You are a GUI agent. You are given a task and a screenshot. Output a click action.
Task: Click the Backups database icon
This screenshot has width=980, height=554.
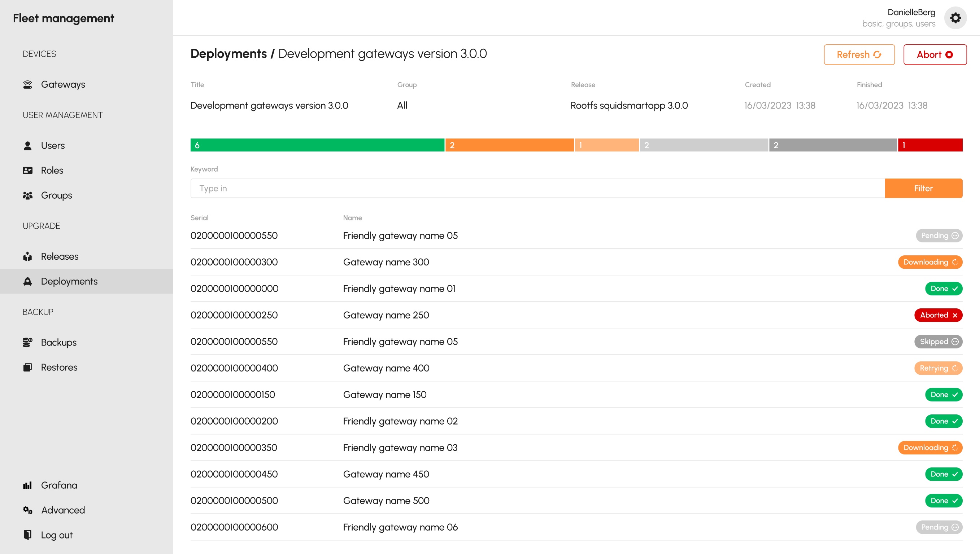click(x=27, y=342)
